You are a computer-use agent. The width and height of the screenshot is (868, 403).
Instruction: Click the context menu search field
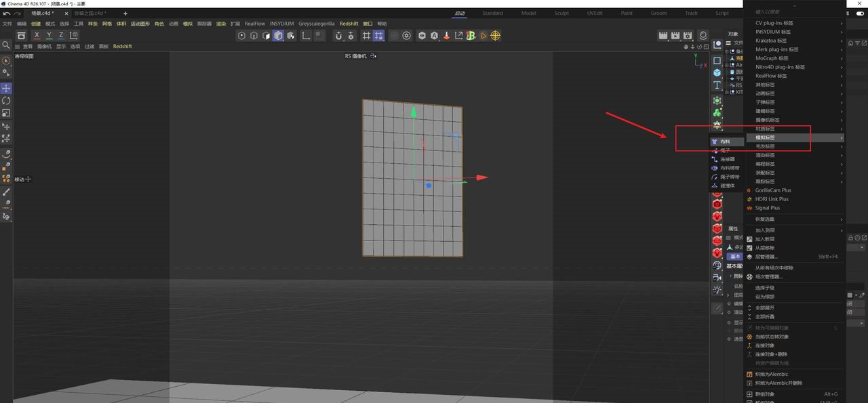click(x=795, y=13)
